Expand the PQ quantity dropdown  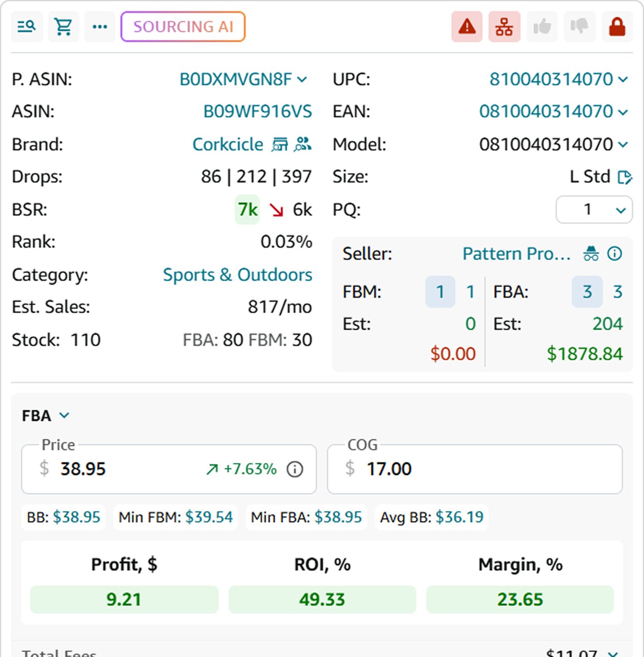click(x=594, y=210)
